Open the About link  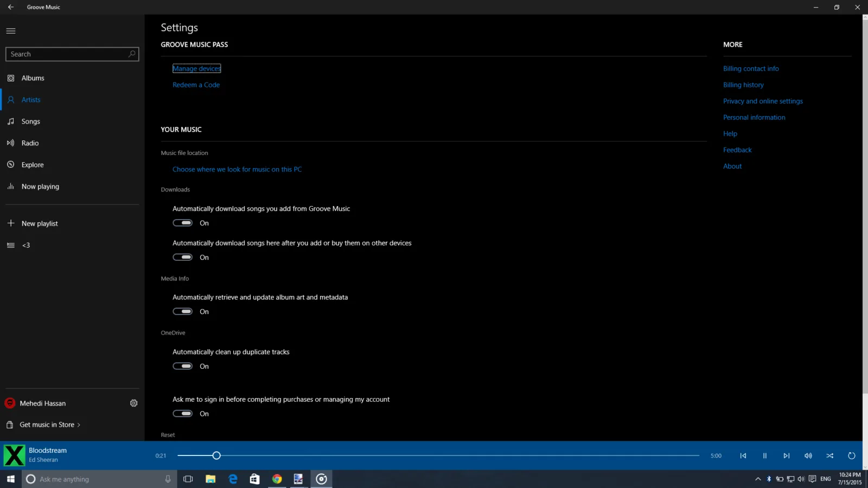coord(732,166)
